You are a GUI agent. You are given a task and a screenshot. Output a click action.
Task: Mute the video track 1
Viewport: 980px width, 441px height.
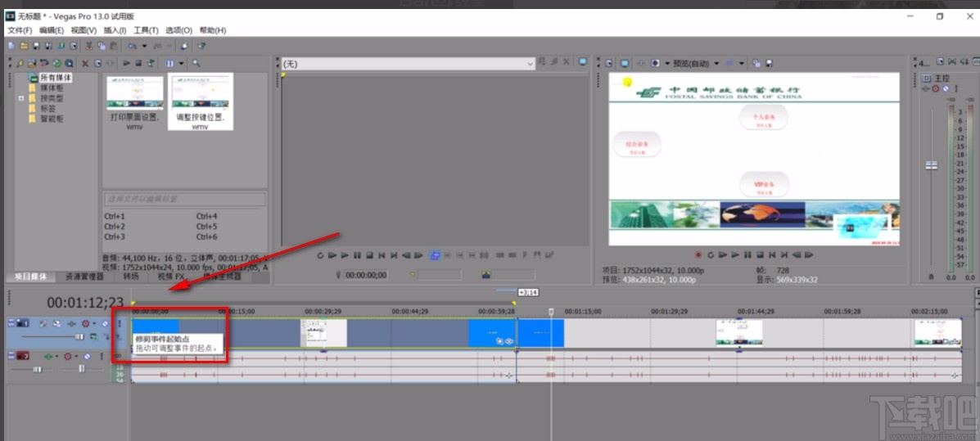point(106,324)
